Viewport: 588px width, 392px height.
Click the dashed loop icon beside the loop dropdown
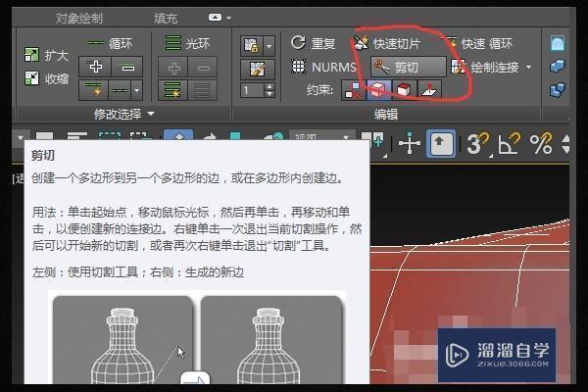(x=120, y=90)
